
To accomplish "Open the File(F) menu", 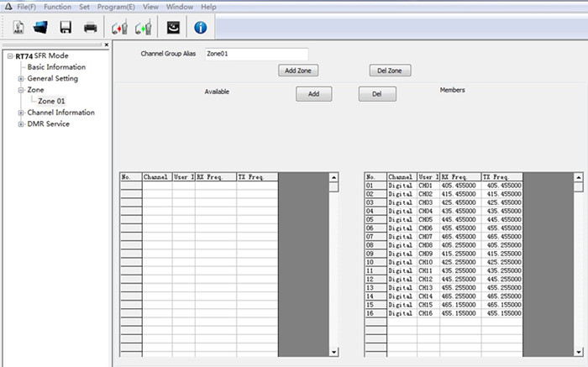I will click(26, 7).
